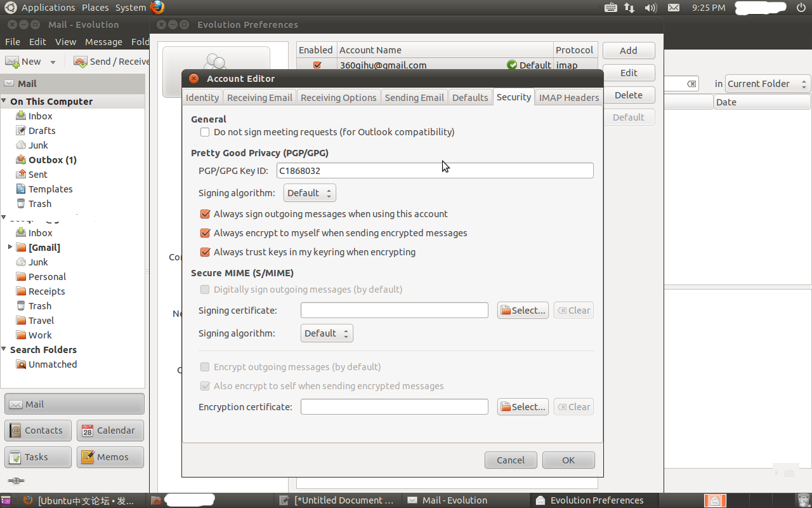
Task: Click Edit in Evolution Preferences
Action: (x=629, y=73)
